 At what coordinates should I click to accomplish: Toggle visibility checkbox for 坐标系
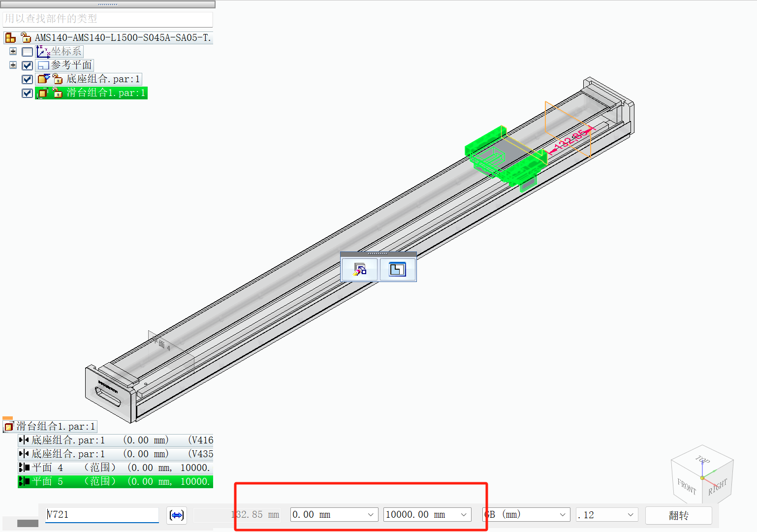pyautogui.click(x=28, y=52)
